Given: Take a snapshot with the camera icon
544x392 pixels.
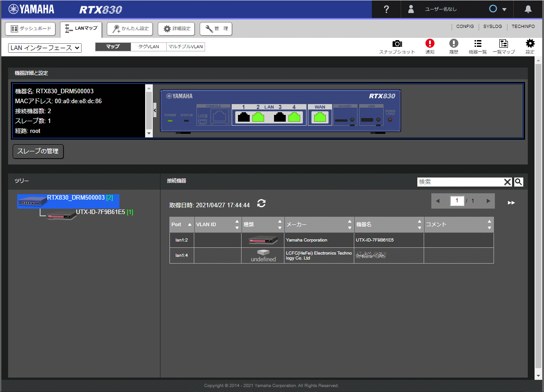Looking at the screenshot, I should (397, 44).
